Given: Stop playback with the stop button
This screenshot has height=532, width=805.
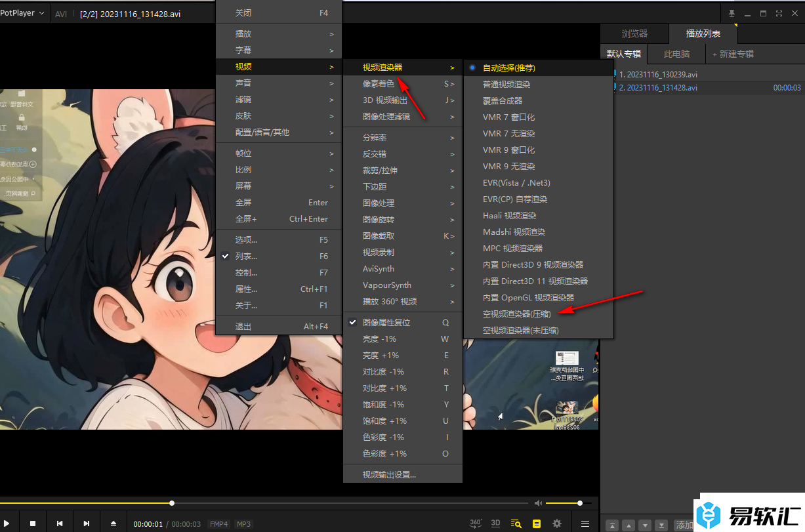Looking at the screenshot, I should point(33,523).
